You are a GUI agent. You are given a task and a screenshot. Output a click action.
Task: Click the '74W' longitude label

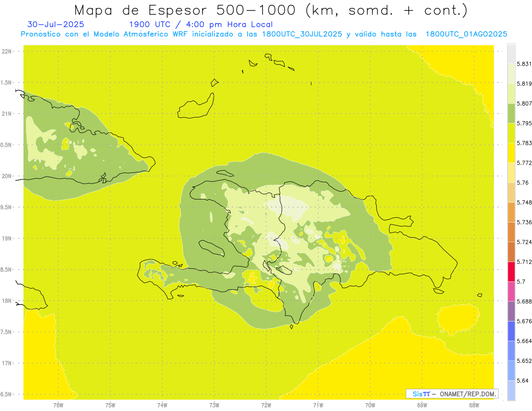[x=162, y=405]
